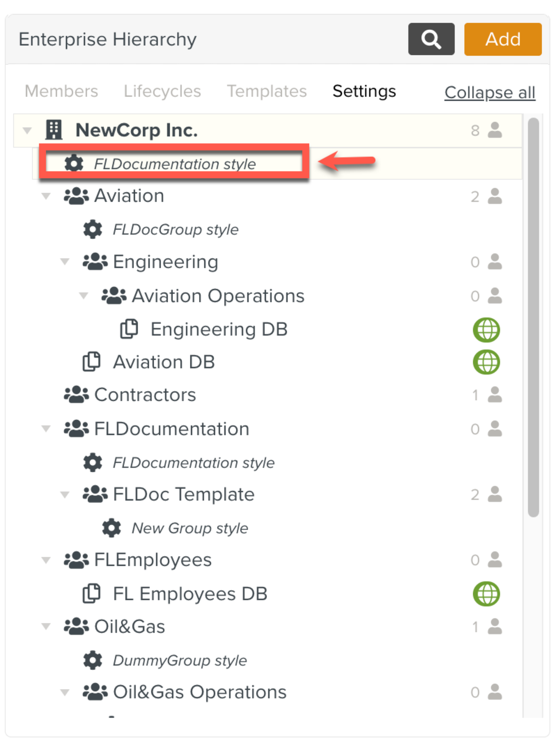Collapse the Oil&Gas group arrow

[x=46, y=627]
